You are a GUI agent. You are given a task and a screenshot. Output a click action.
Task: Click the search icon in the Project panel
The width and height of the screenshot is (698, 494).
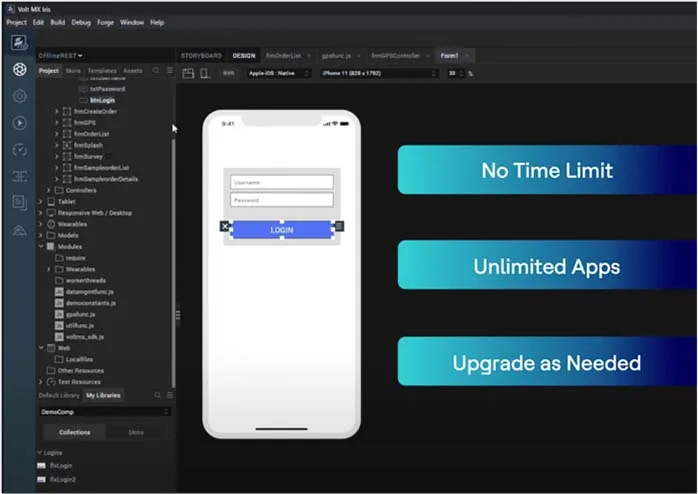point(157,71)
